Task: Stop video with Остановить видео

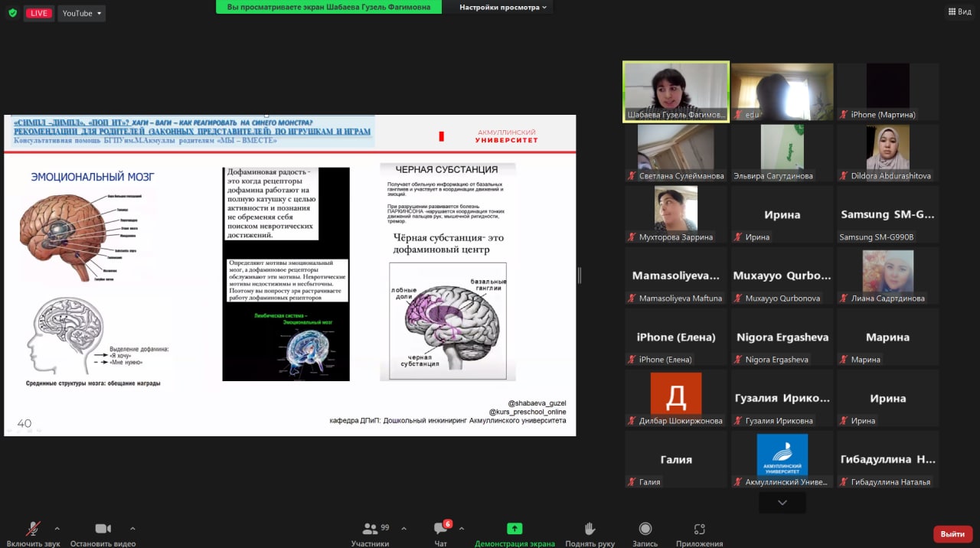Action: click(x=103, y=530)
